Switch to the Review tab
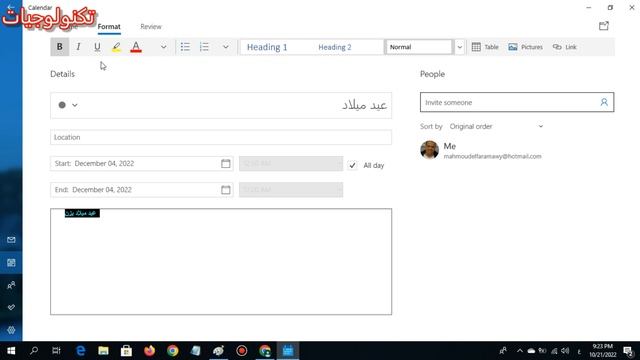 (151, 27)
